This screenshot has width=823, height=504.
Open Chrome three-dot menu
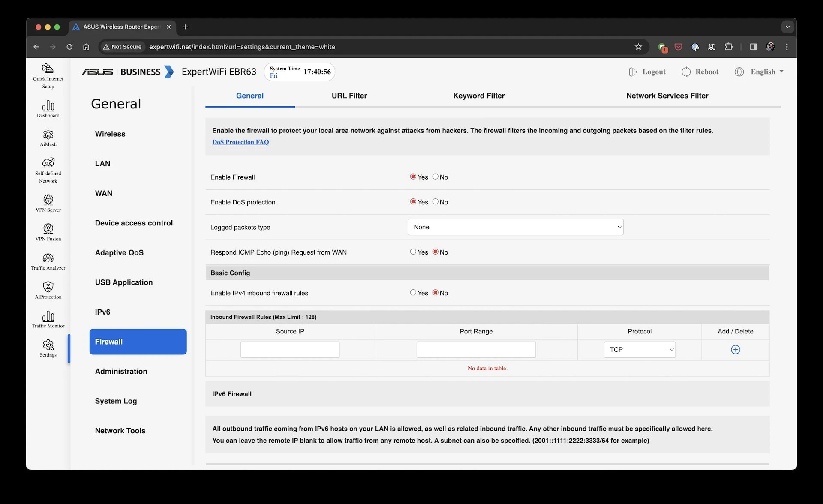point(787,47)
